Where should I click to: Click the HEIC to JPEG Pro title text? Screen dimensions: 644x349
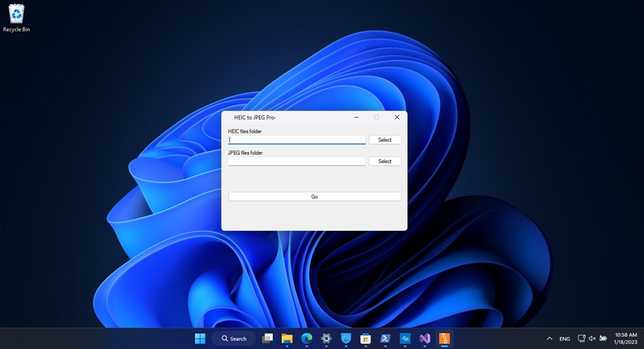[x=255, y=117]
